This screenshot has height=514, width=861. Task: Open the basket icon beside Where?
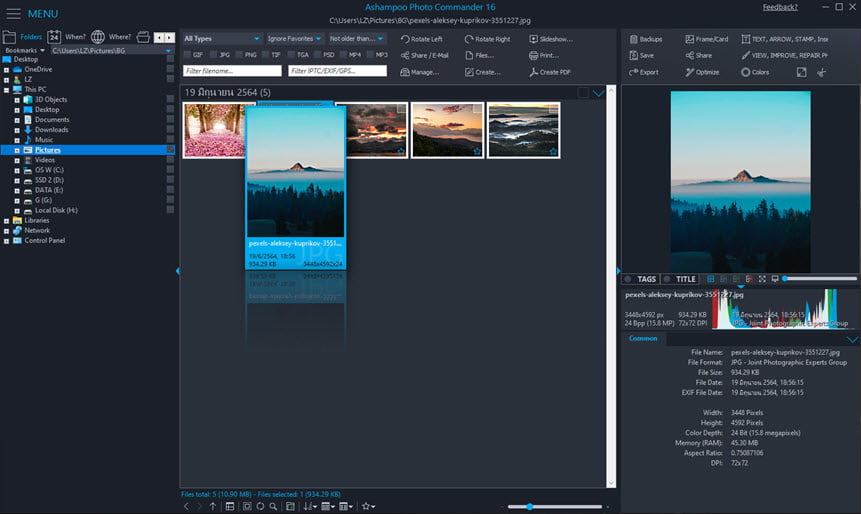click(143, 37)
